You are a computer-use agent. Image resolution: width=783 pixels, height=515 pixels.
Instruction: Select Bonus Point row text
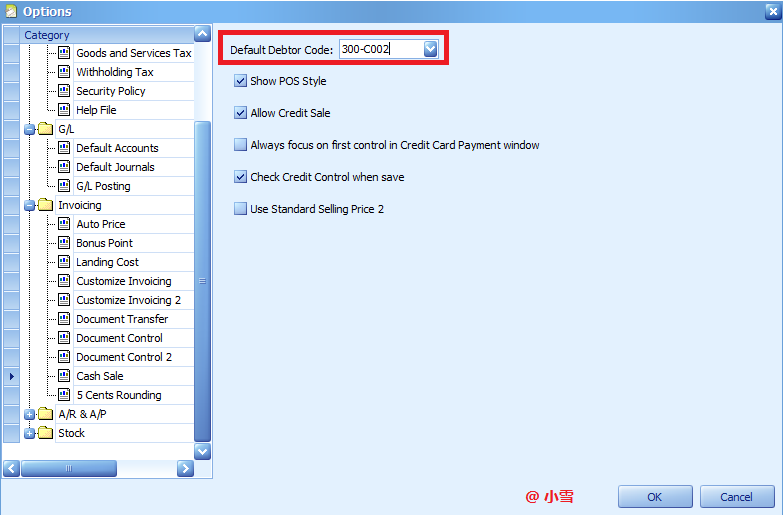point(104,243)
